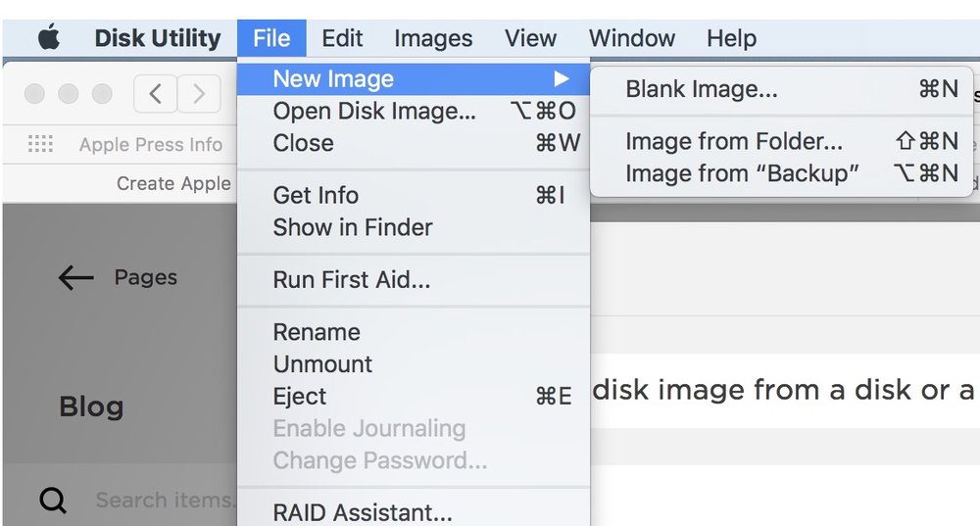
Task: Choose Open Disk Image from File menu
Action: (374, 112)
